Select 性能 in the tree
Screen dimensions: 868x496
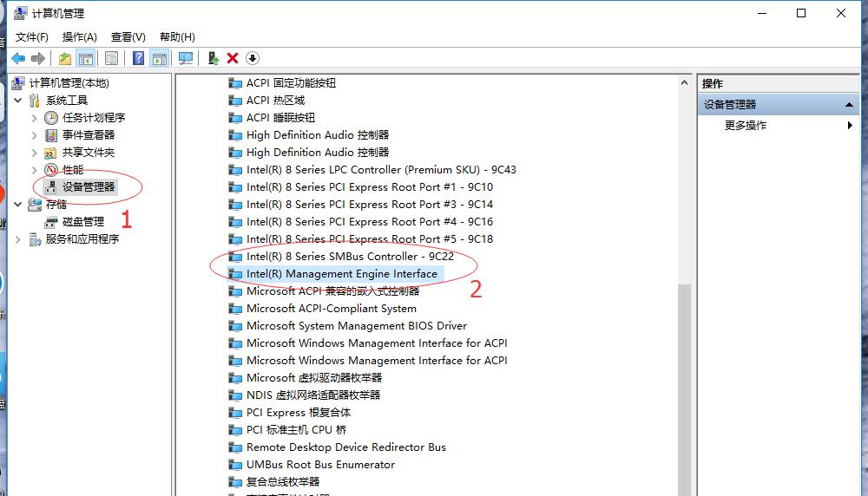73,170
